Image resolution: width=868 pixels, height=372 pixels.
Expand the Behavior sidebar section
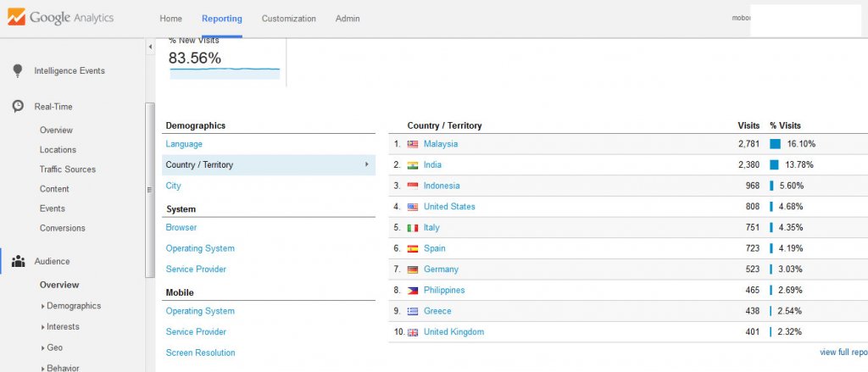pyautogui.click(x=43, y=368)
